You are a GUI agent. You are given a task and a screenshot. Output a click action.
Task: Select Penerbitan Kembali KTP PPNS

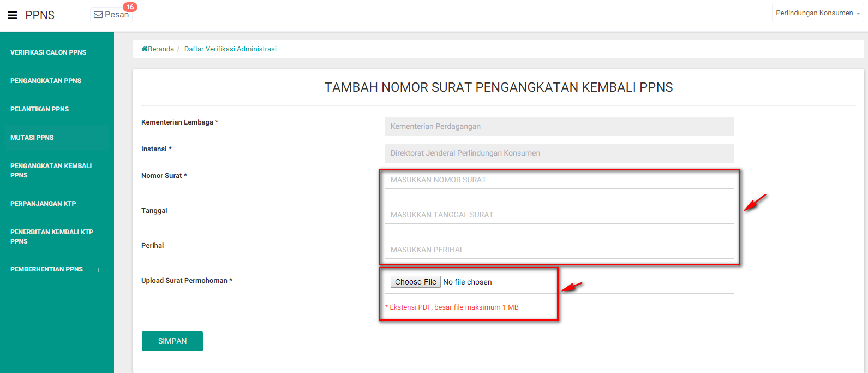click(52, 236)
